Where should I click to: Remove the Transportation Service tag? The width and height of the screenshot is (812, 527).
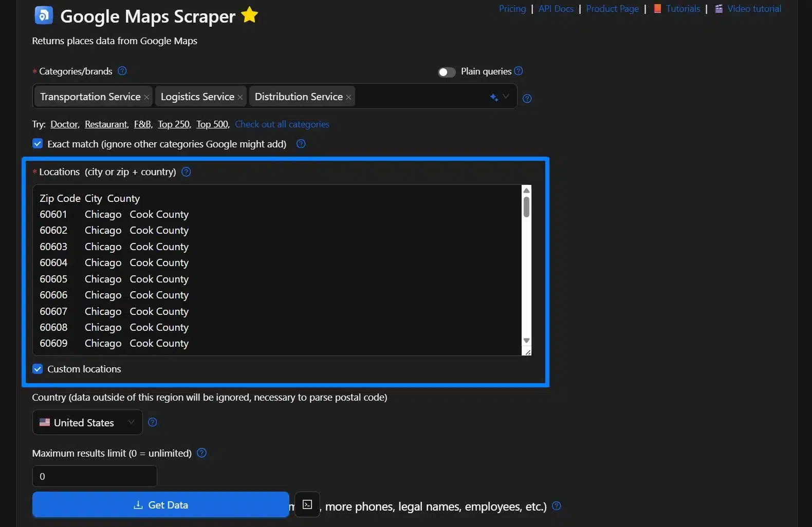146,97
